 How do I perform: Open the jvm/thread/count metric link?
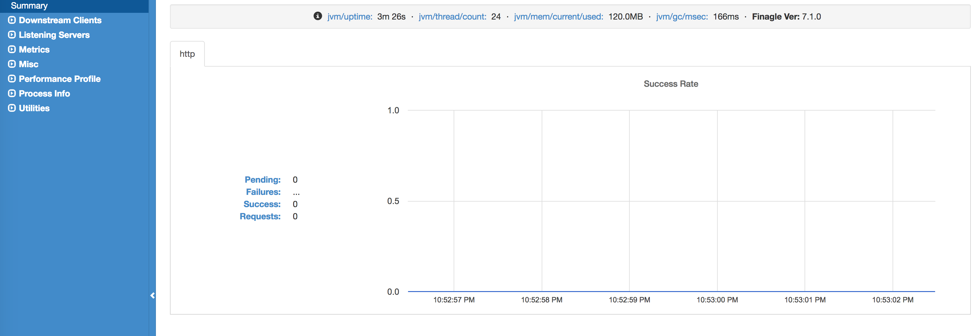coord(452,17)
